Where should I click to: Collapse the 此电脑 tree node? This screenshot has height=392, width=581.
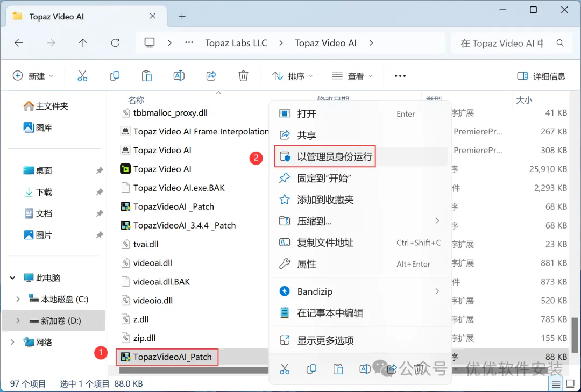[12, 277]
